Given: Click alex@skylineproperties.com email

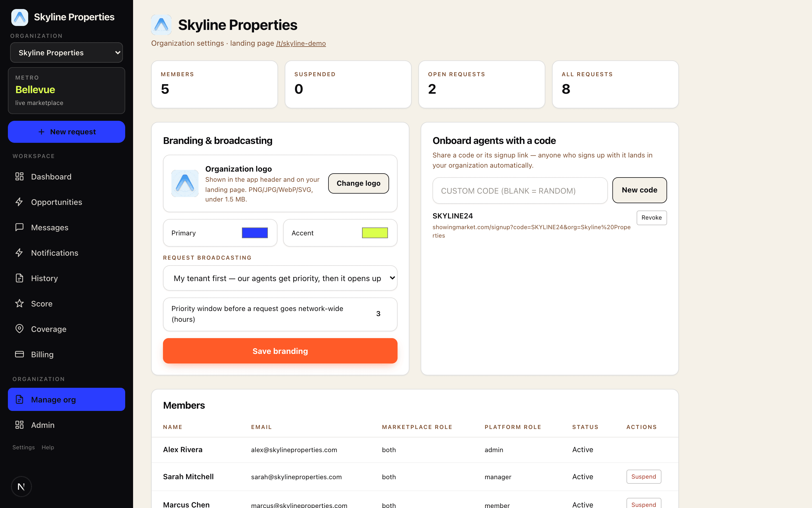Looking at the screenshot, I should click(x=294, y=450).
